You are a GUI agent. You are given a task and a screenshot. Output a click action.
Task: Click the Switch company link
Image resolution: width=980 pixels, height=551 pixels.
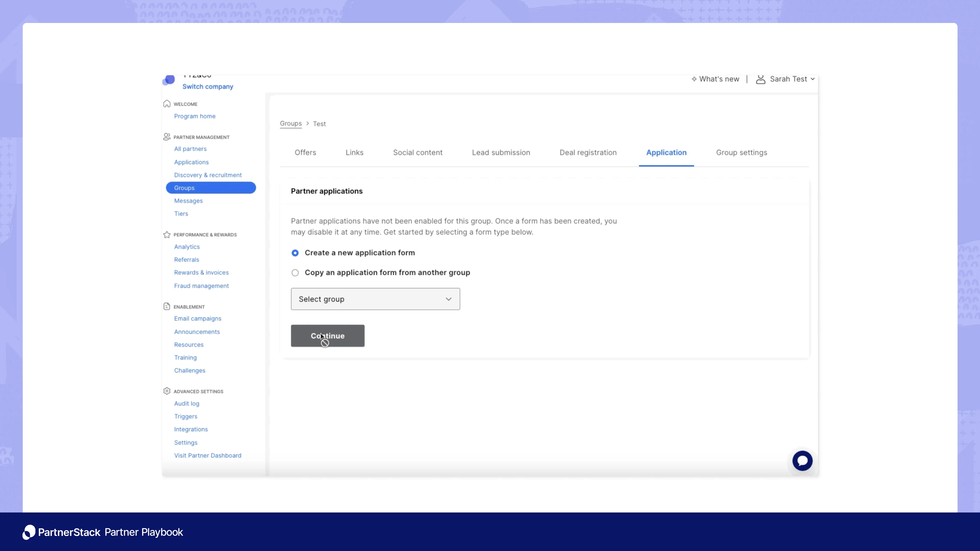click(208, 87)
